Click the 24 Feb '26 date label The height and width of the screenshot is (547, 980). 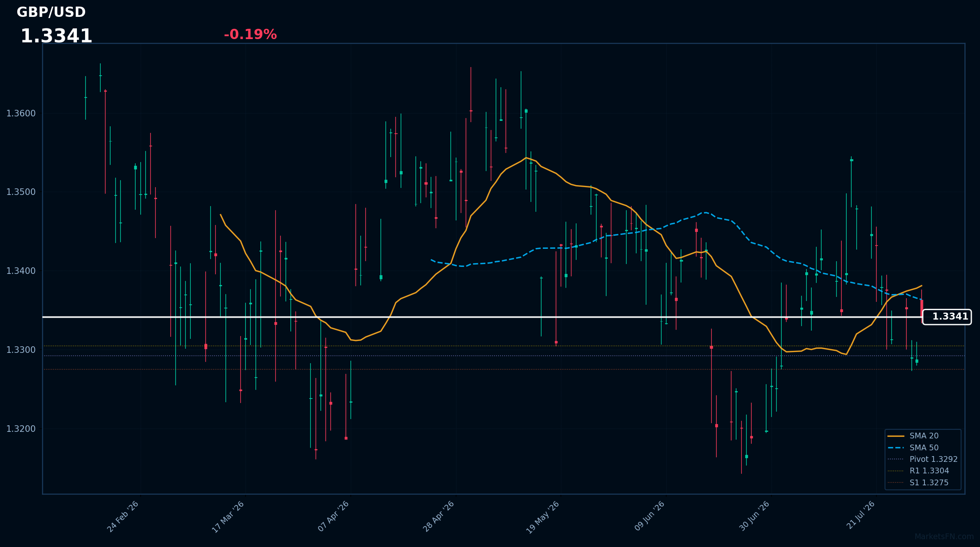123,517
